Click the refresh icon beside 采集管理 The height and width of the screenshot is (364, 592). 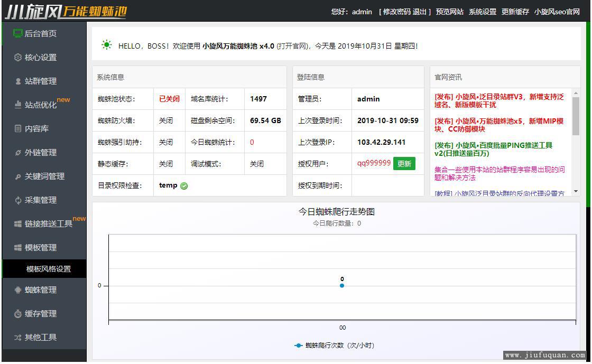coord(18,200)
